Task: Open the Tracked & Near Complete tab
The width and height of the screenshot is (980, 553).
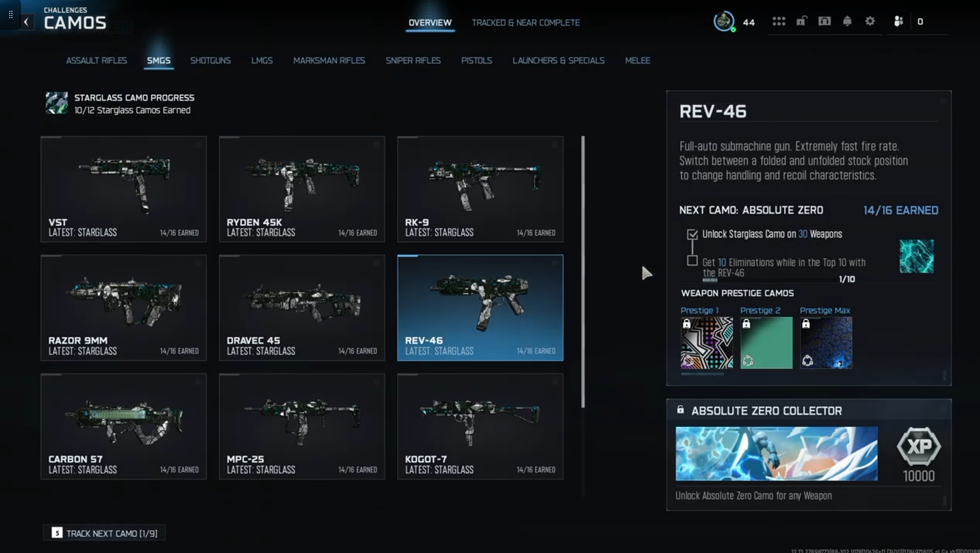Action: tap(525, 23)
